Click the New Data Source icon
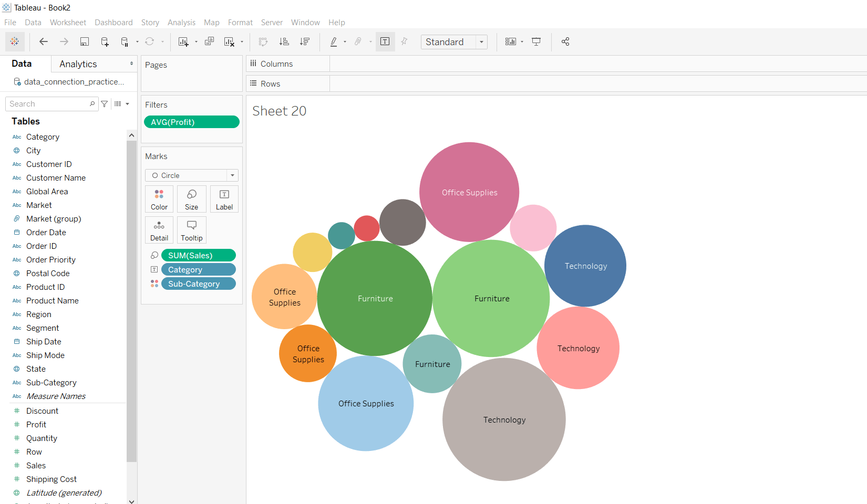The height and width of the screenshot is (504, 867). 105,41
